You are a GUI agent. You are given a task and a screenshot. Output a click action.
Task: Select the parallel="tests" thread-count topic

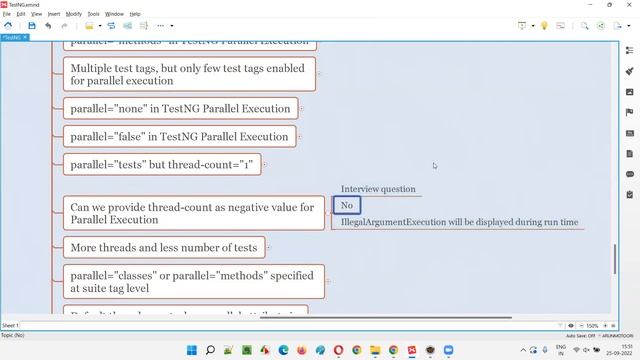(162, 164)
